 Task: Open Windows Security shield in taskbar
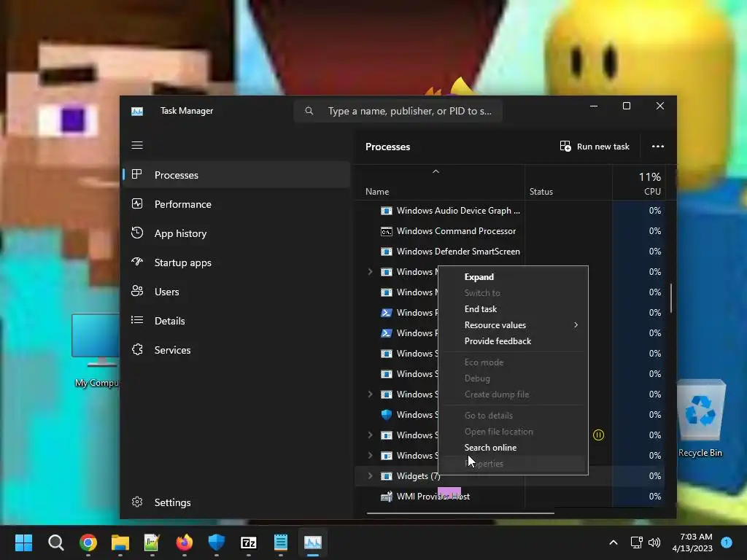pos(216,542)
